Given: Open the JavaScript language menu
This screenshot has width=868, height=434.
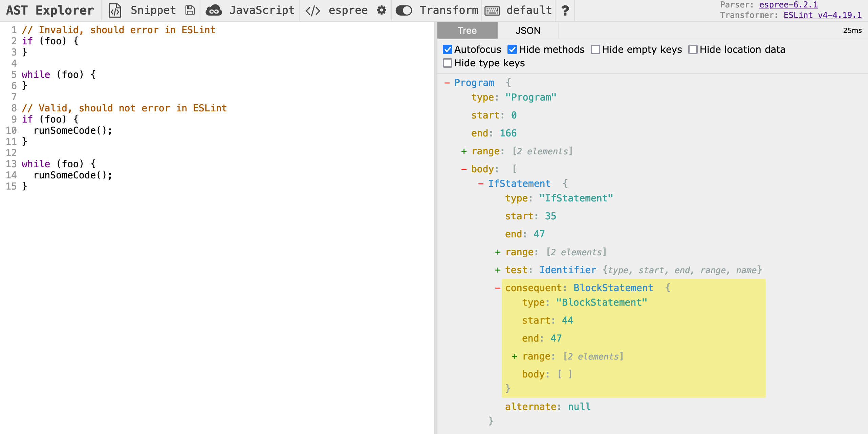Looking at the screenshot, I should [x=262, y=10].
